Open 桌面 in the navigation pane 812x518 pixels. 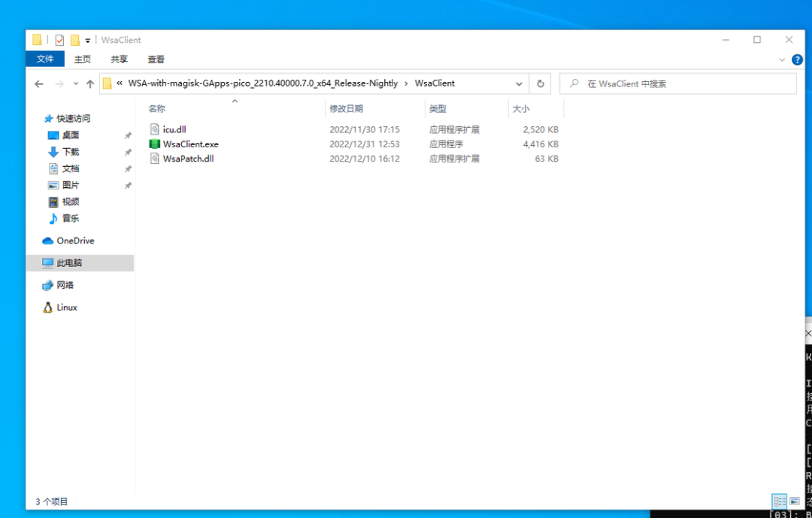click(71, 135)
